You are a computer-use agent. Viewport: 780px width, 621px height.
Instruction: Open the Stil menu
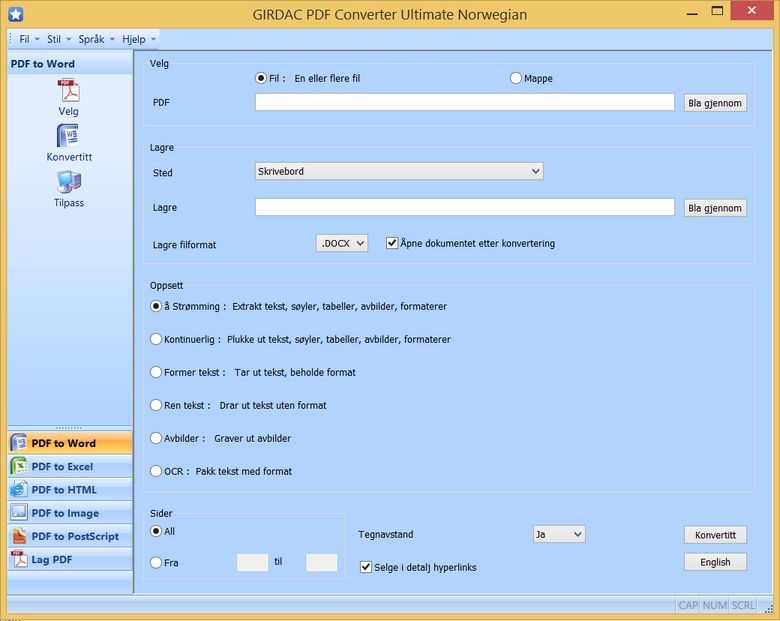pos(59,39)
